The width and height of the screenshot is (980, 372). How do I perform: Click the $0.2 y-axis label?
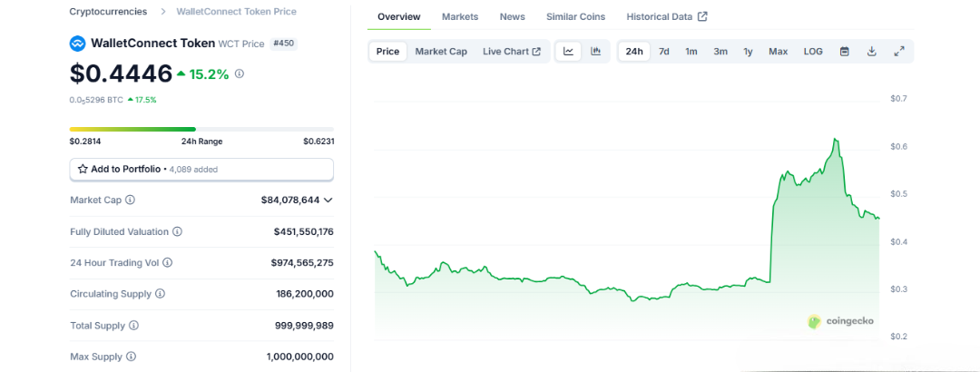(x=898, y=337)
